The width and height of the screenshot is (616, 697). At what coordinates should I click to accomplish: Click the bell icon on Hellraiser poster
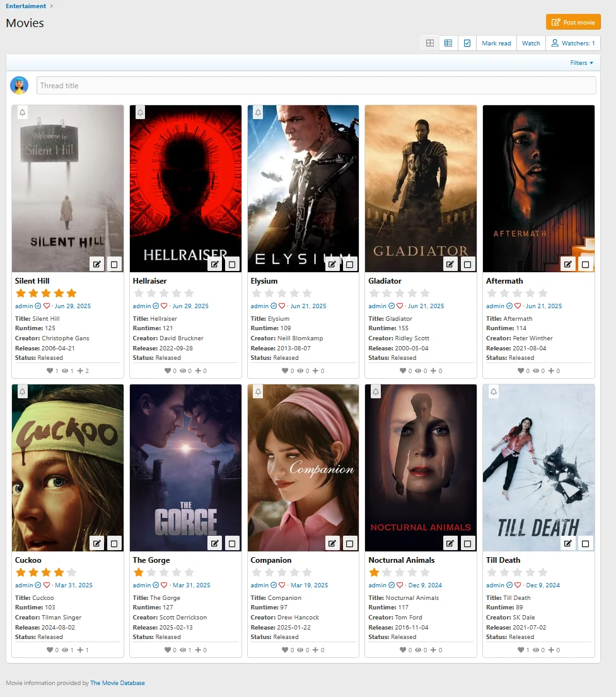(140, 112)
